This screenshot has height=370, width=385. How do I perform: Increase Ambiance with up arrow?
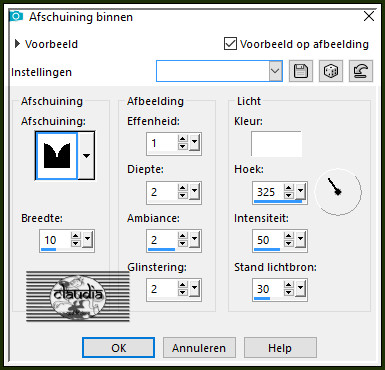click(x=183, y=236)
